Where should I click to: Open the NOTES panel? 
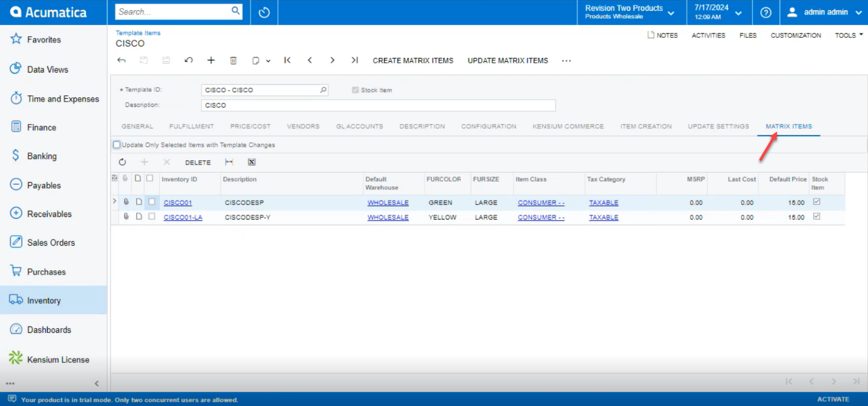(662, 35)
